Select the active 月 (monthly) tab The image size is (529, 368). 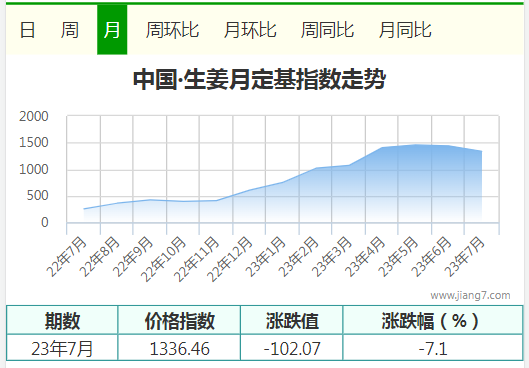[112, 30]
